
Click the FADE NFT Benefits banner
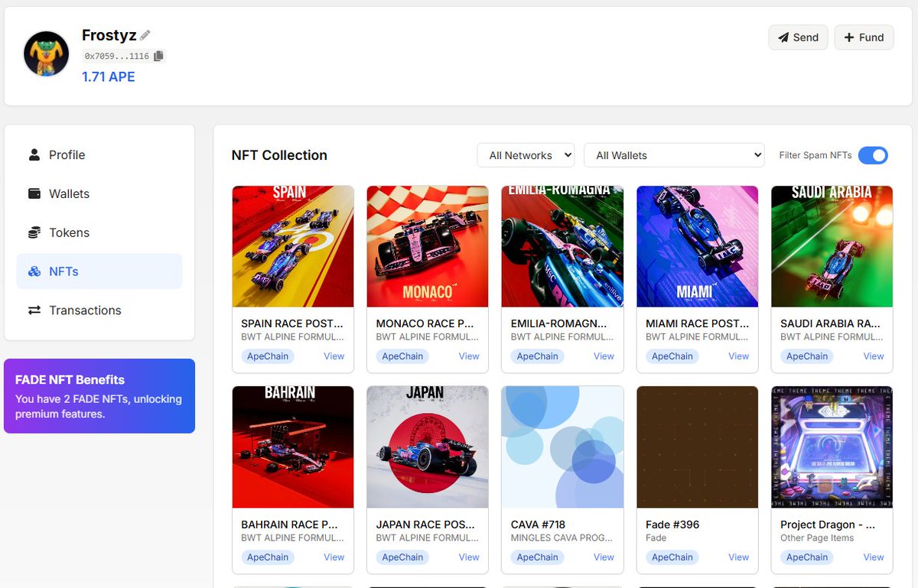pos(99,396)
